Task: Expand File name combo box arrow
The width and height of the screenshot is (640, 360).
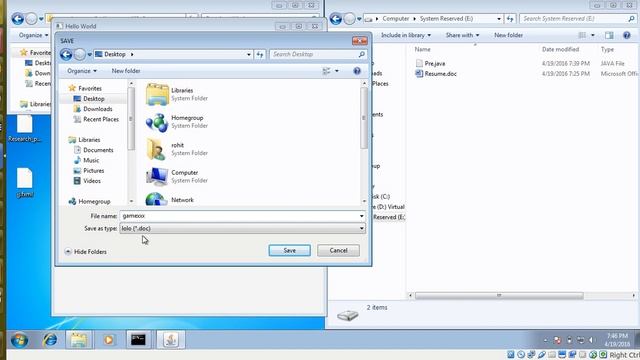Action: pyautogui.click(x=361, y=216)
